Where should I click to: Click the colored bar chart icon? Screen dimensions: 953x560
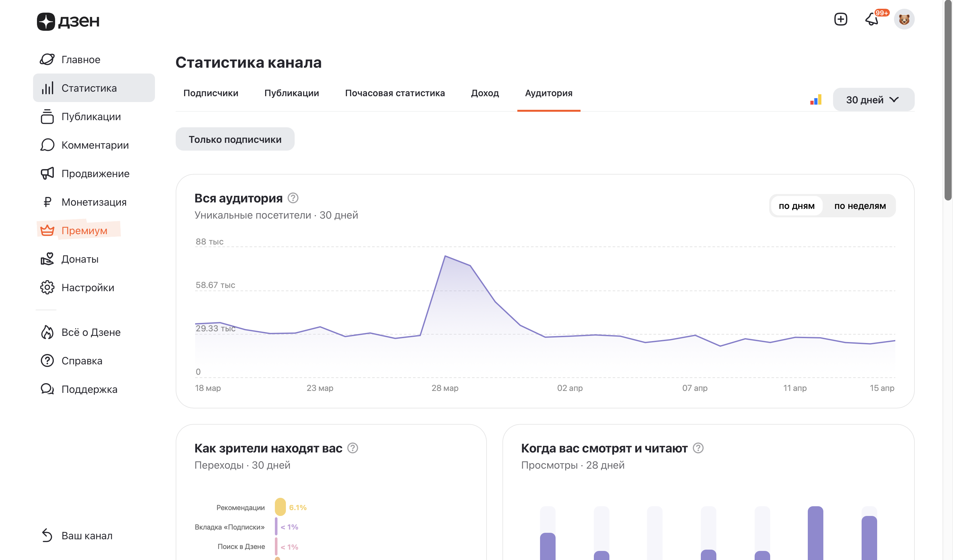pos(816,100)
